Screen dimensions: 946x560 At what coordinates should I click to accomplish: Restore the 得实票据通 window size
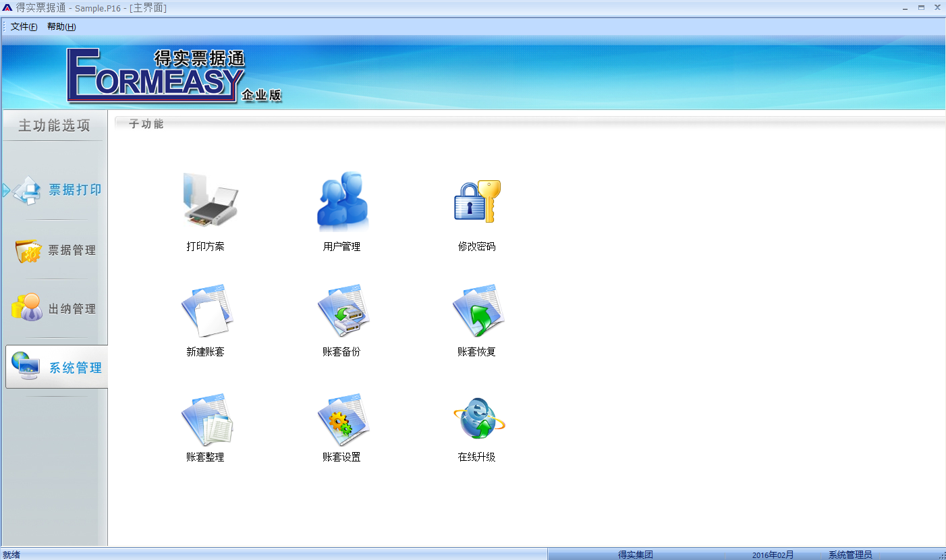(921, 7)
